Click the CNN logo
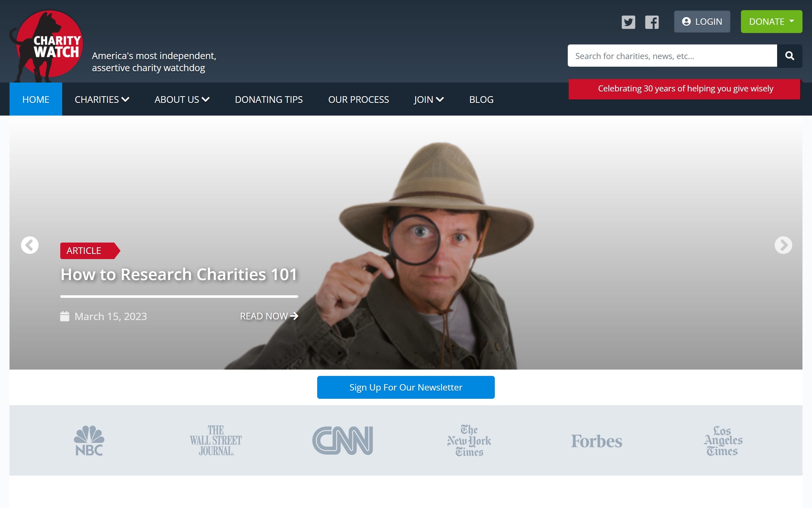This screenshot has height=508, width=812. (x=343, y=440)
